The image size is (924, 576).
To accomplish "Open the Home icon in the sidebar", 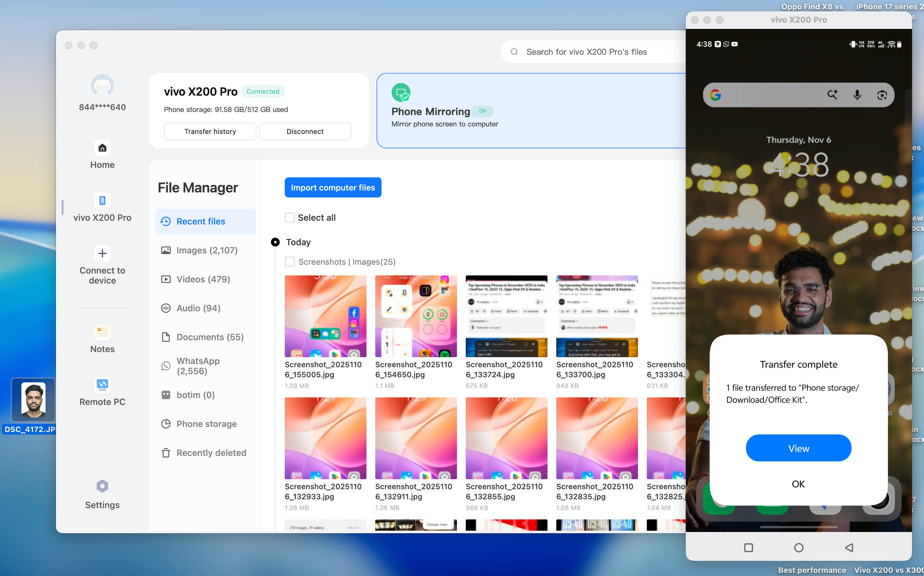I will 102,148.
